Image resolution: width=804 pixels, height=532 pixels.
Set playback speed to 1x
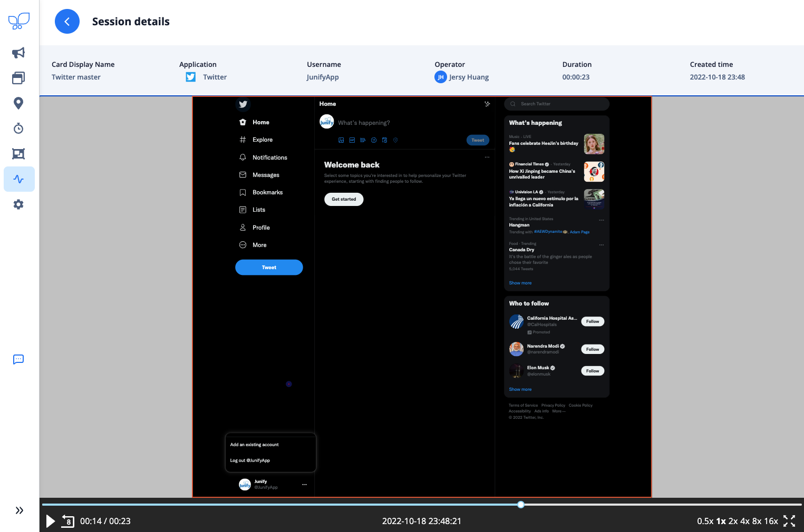coord(721,521)
